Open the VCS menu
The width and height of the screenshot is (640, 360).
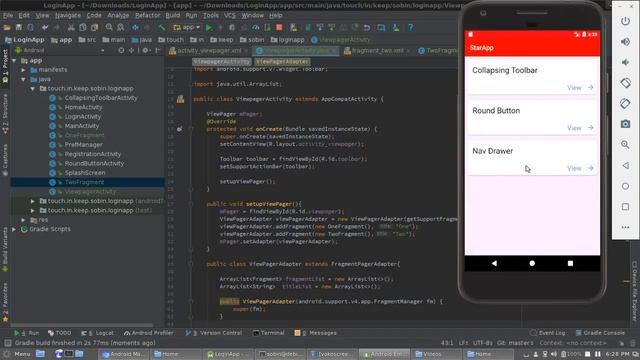pos(230,16)
